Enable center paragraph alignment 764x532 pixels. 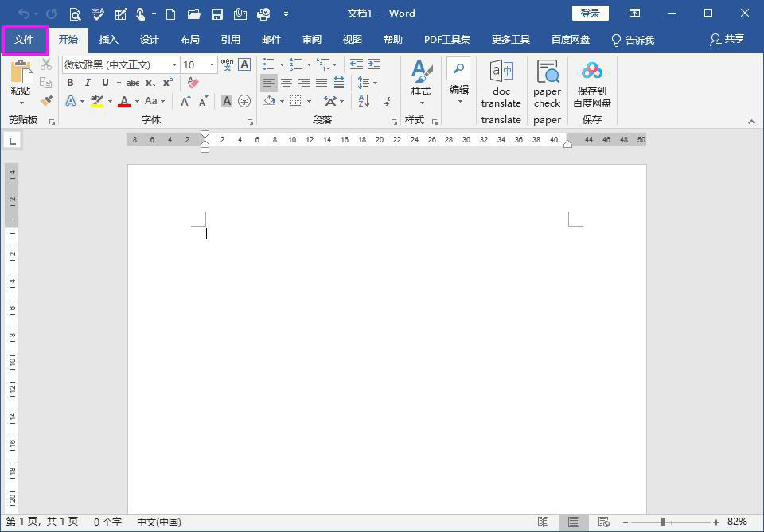(x=286, y=83)
